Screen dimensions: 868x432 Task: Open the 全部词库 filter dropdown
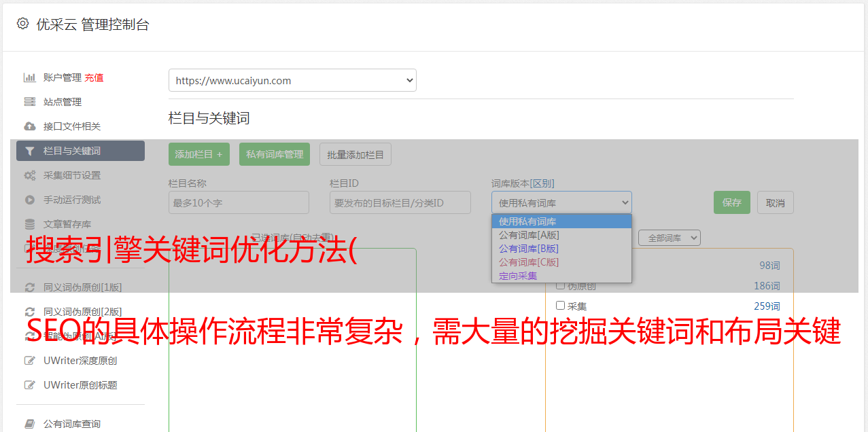click(x=670, y=238)
